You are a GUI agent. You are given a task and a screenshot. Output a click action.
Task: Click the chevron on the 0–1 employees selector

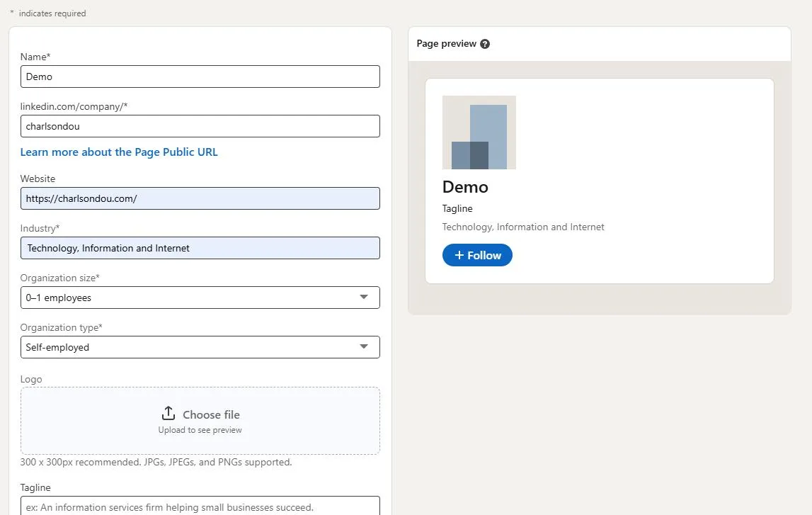coord(364,298)
